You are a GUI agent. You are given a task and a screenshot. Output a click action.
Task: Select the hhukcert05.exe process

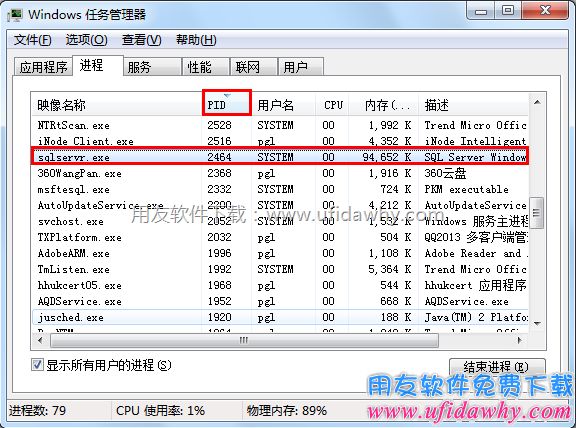click(x=280, y=285)
